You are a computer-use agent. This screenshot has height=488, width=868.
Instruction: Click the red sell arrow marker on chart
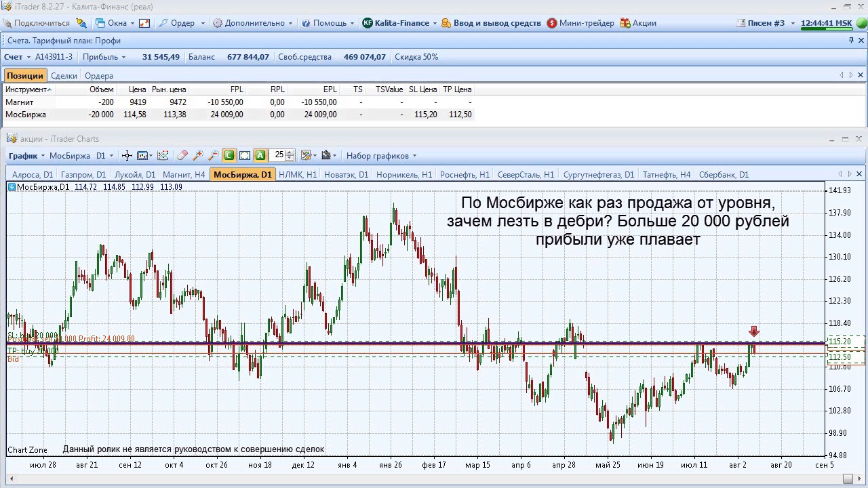pos(754,331)
